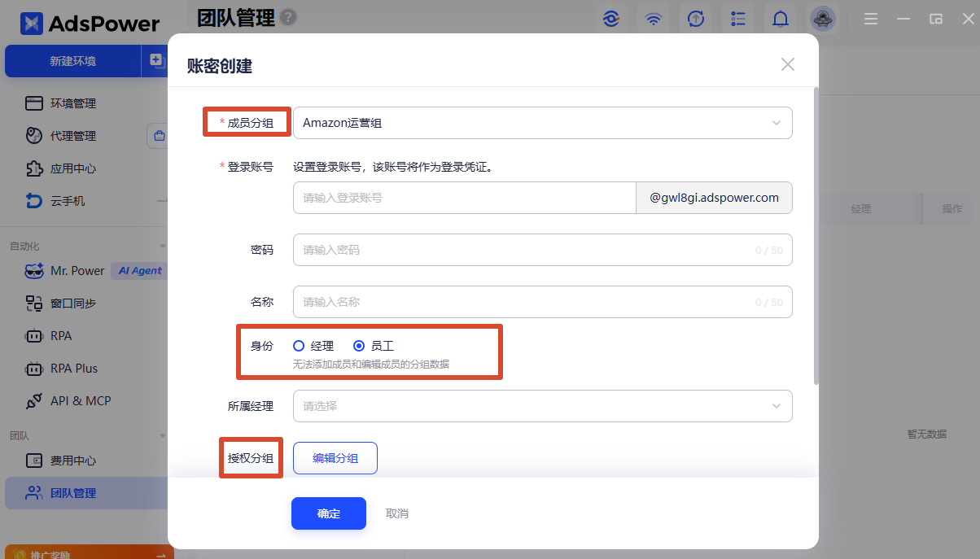Open 应用中心 in the sidebar

[x=73, y=168]
